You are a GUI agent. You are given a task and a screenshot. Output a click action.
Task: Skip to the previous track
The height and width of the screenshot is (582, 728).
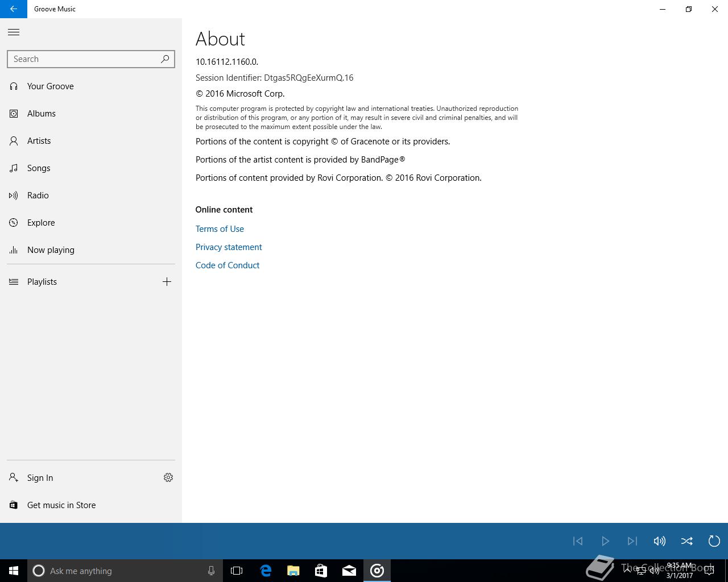(578, 541)
